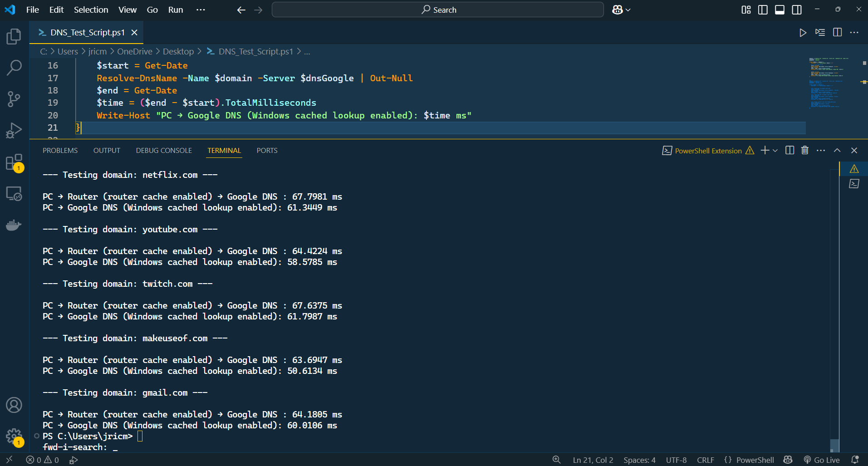Open Run and Debug view

[x=14, y=130]
